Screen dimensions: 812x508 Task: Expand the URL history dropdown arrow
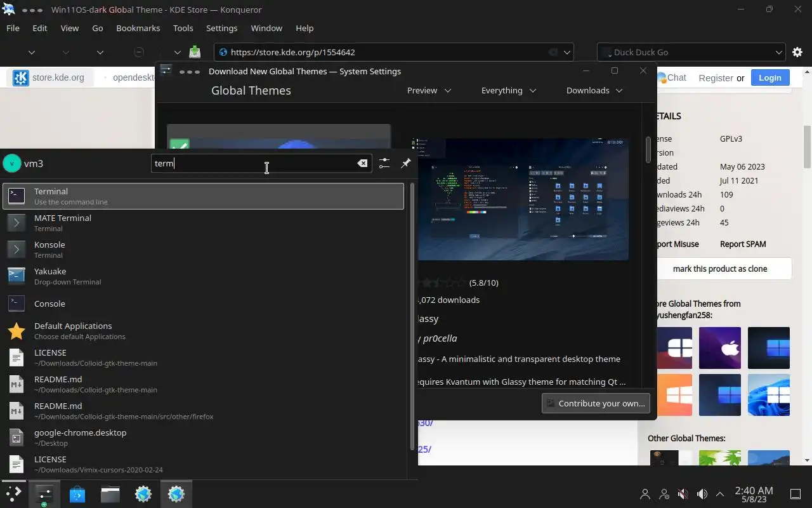(568, 52)
